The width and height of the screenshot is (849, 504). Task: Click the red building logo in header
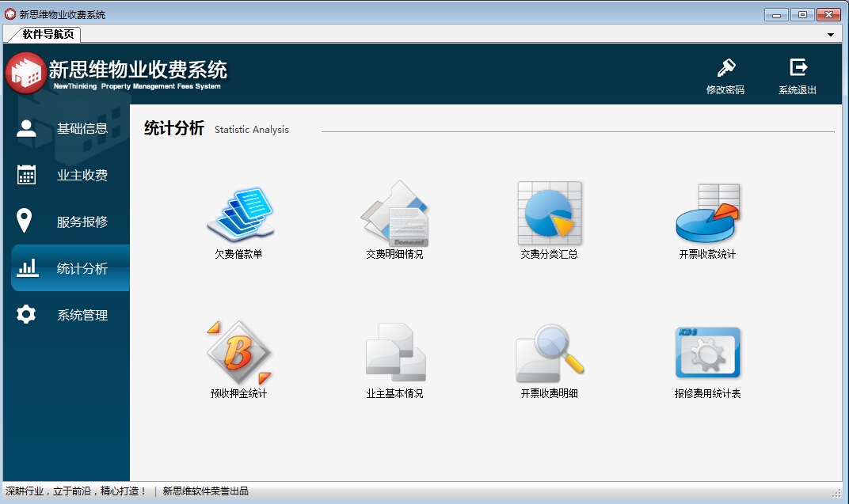point(25,74)
